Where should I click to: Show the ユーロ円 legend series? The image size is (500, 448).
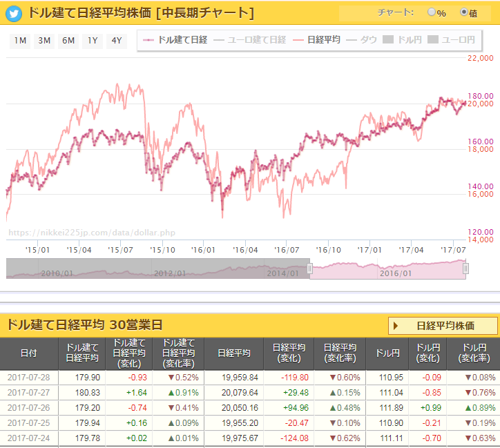[450, 40]
